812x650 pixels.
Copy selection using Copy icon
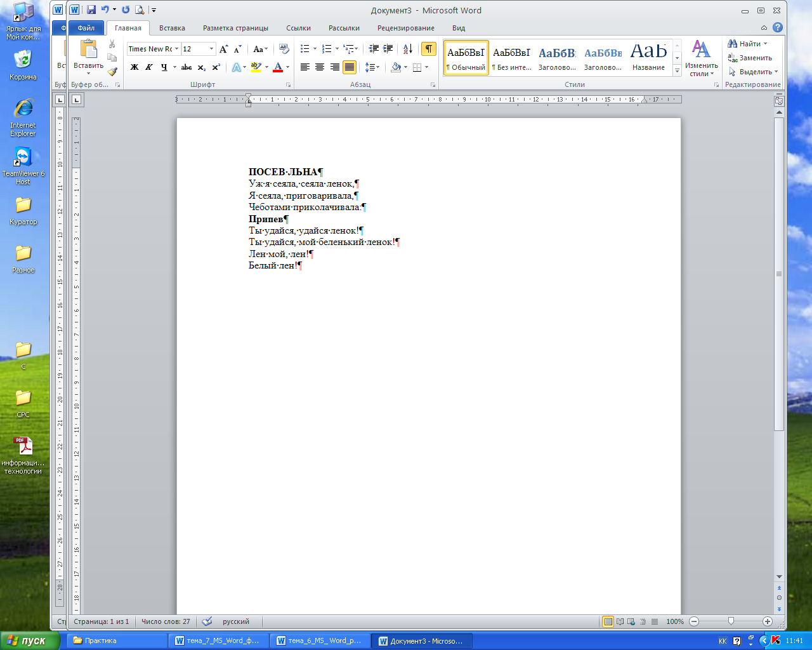(112, 58)
